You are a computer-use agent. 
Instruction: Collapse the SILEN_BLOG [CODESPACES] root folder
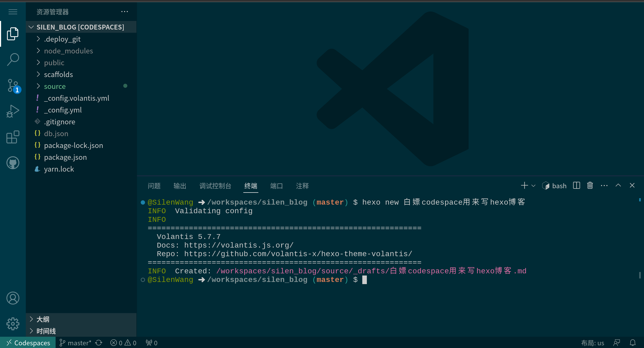pos(80,27)
